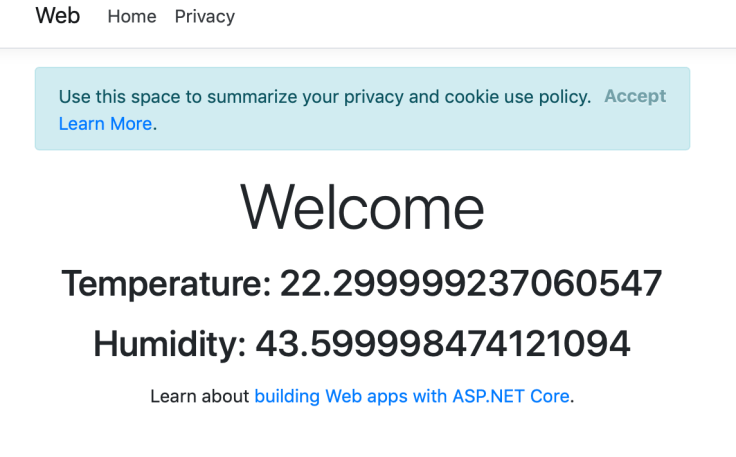736x457 pixels.
Task: Accept the cookie use policy
Action: tap(634, 96)
